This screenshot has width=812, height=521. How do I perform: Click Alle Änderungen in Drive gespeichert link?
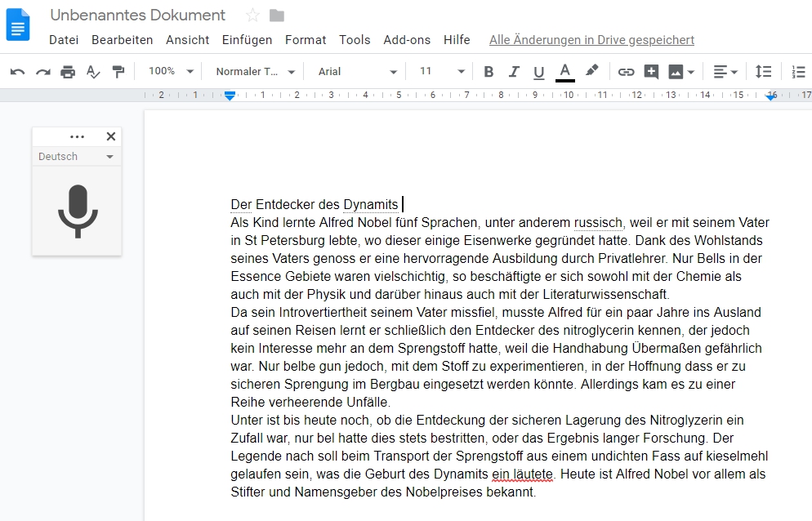click(591, 40)
